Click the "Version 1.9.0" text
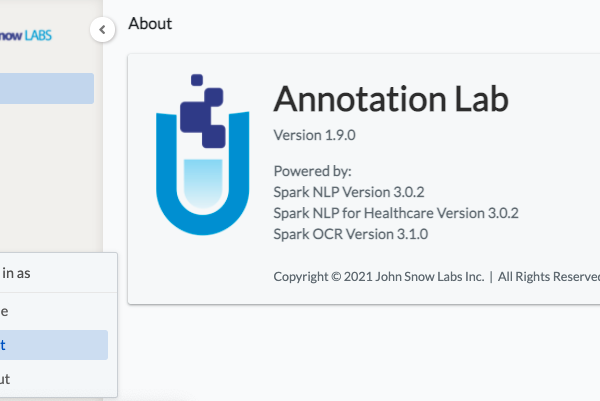The width and height of the screenshot is (600, 401). pyautogui.click(x=314, y=135)
